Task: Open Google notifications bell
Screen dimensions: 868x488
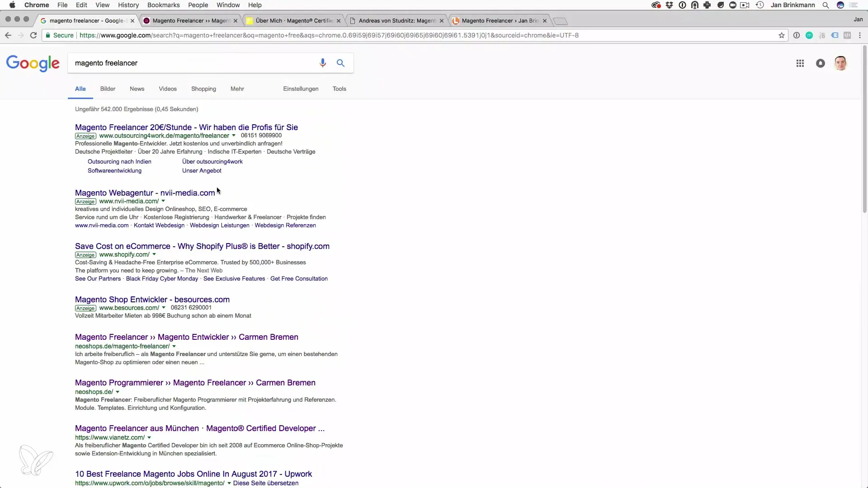Action: [x=820, y=63]
